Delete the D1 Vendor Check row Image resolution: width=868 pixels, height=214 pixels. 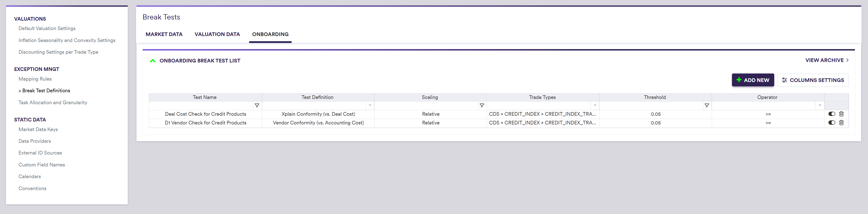click(x=841, y=123)
